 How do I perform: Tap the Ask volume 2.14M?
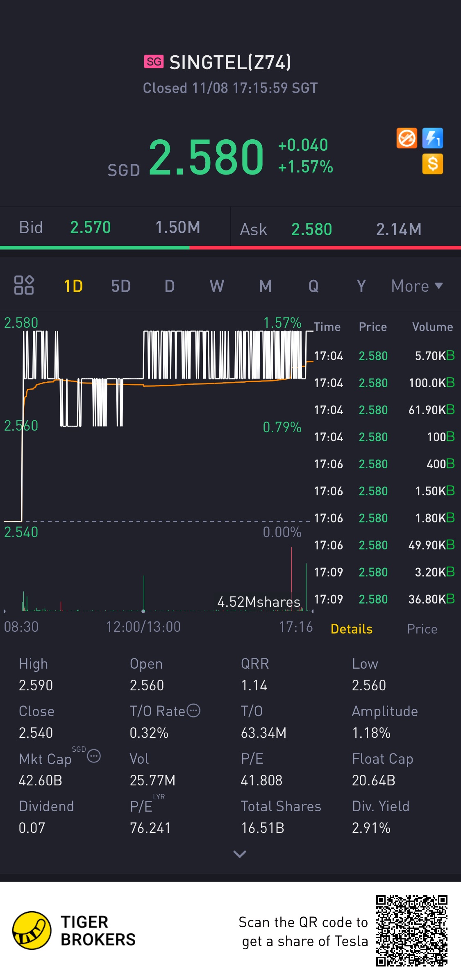[x=399, y=229]
